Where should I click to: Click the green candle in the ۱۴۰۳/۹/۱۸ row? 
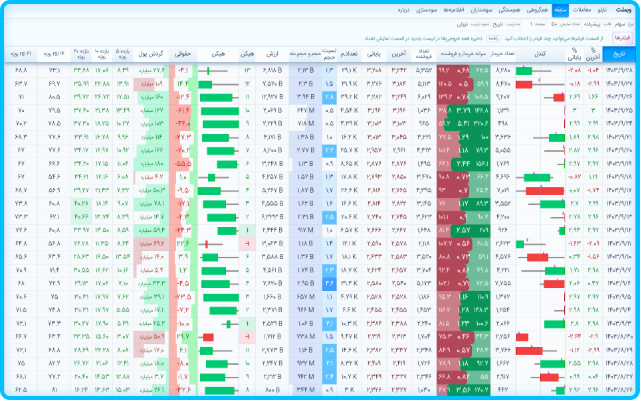point(537,178)
